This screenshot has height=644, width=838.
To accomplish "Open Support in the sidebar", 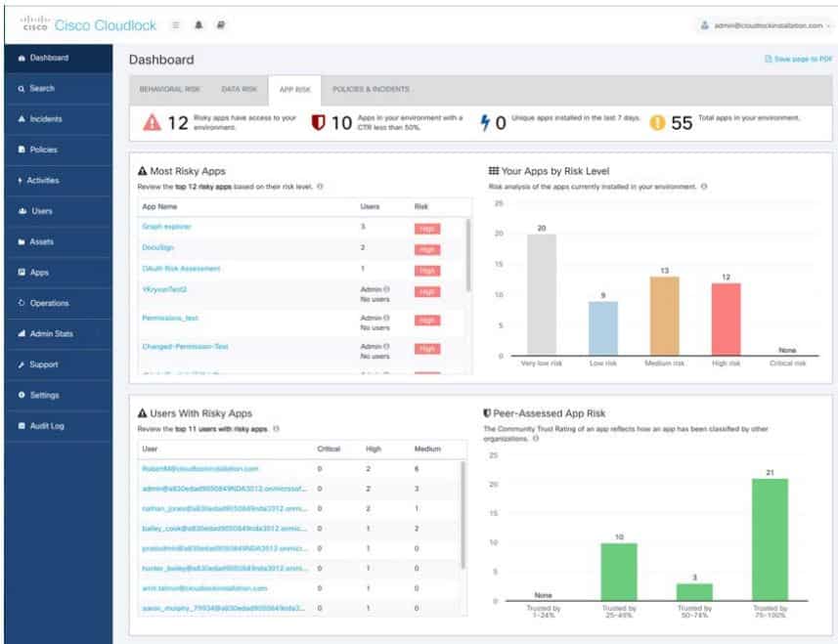I will pos(59,365).
